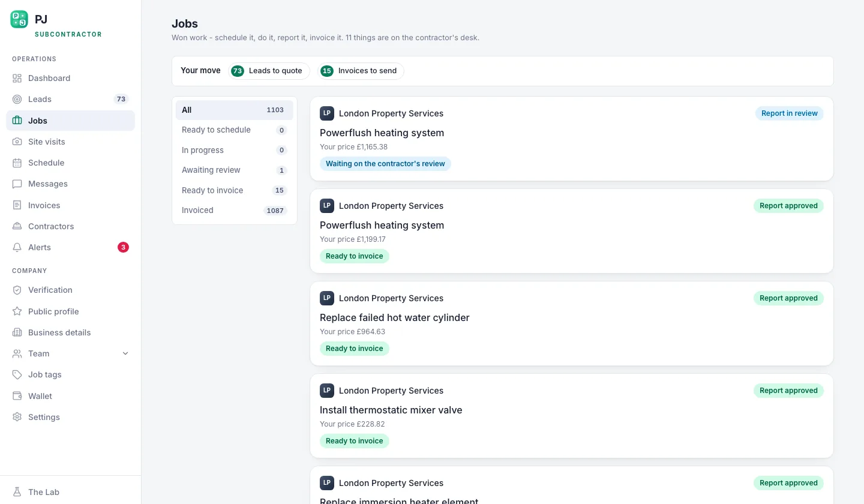
Task: Click the Report in review status badge
Action: [x=790, y=113]
